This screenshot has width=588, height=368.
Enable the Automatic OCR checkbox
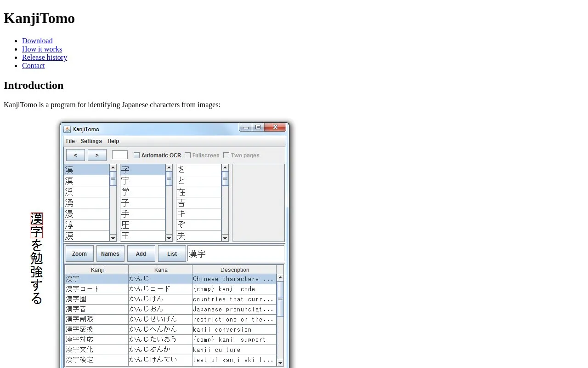tap(136, 155)
